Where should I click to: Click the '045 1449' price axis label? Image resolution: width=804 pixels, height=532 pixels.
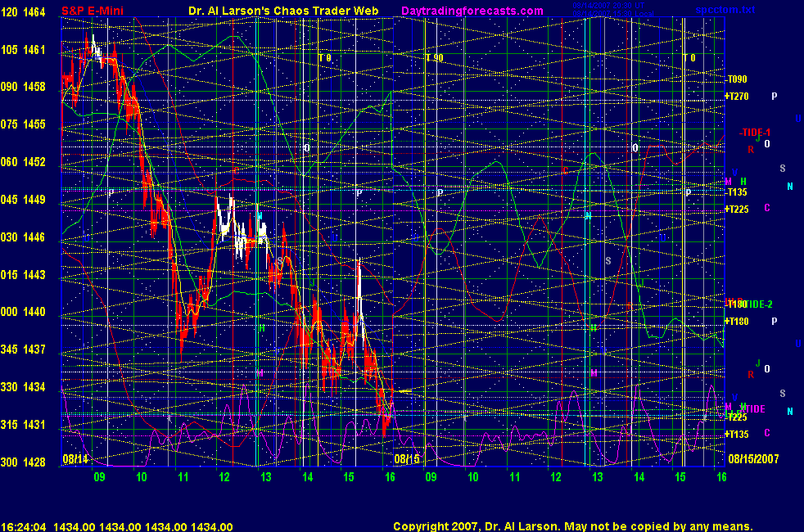coord(23,200)
